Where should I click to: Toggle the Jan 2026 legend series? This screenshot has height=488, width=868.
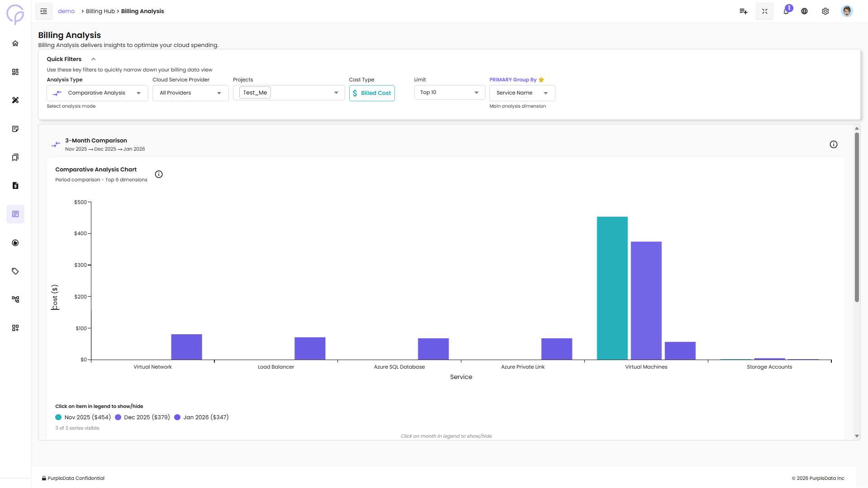(x=201, y=417)
